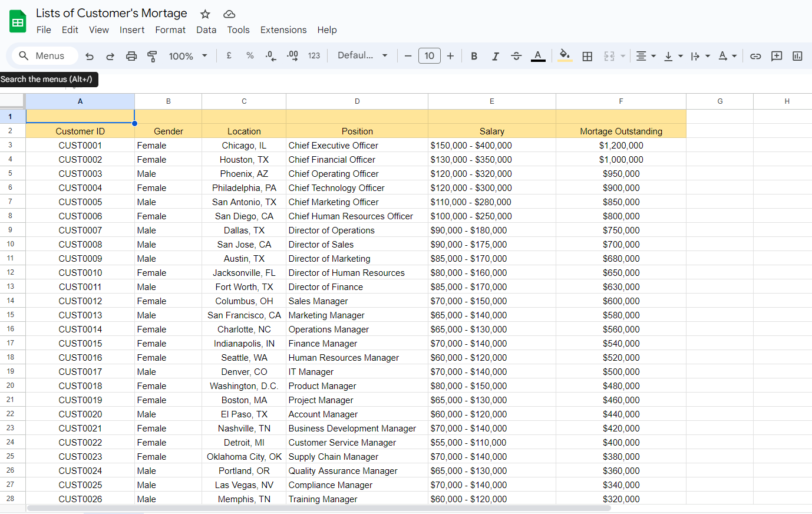Check the cloud save status icon
The height and width of the screenshot is (514, 812).
click(229, 14)
